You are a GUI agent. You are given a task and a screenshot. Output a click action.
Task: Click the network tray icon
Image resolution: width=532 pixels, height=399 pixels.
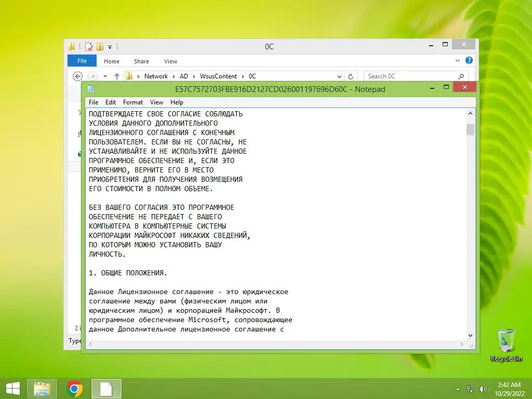pos(470,389)
